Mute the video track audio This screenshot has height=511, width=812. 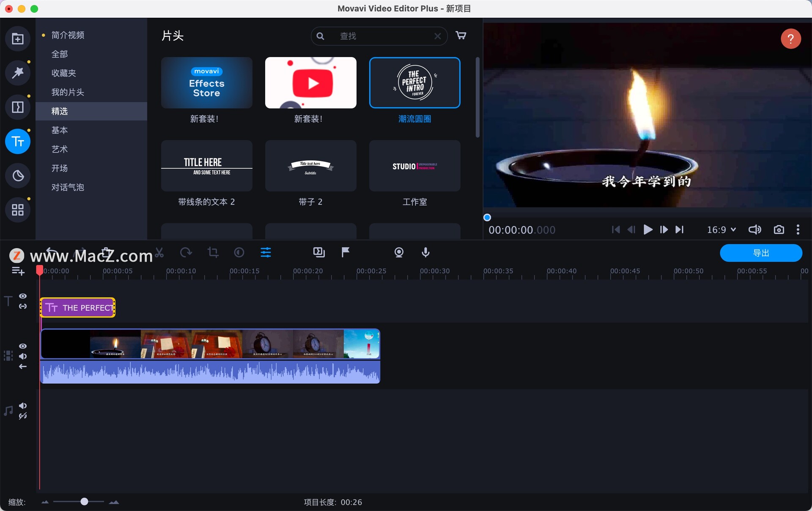pos(23,356)
